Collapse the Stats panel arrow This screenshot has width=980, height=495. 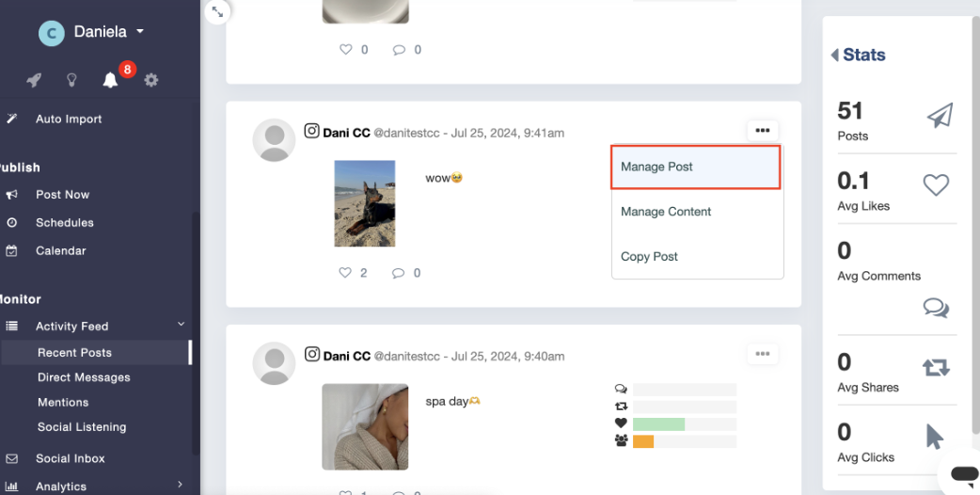point(834,56)
